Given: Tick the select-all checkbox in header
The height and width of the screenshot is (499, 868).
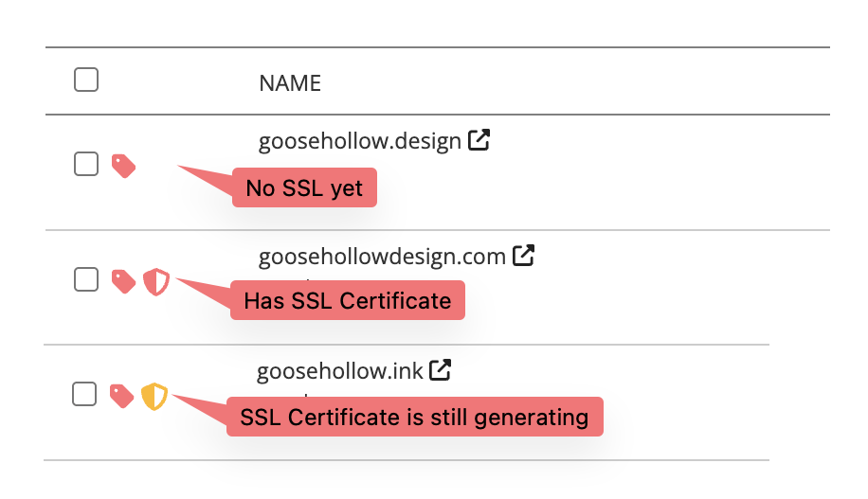Looking at the screenshot, I should point(86,80).
